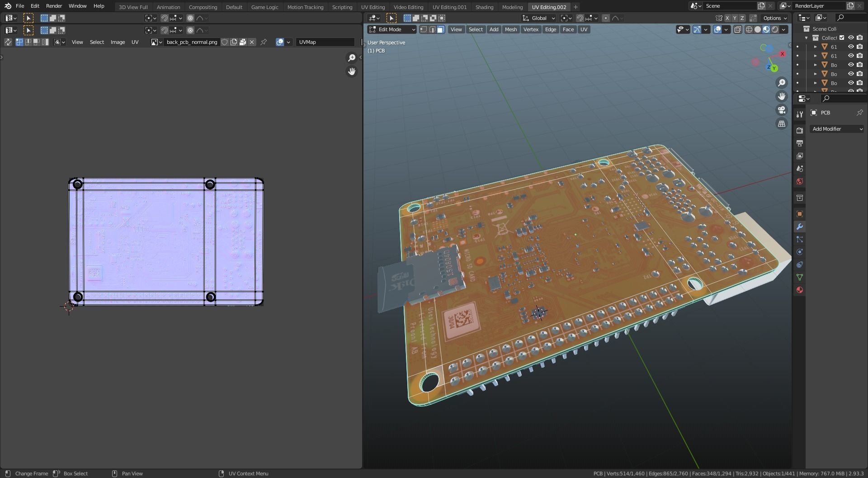Click the Blender logo menu icon
This screenshot has width=868, height=478.
pyautogui.click(x=8, y=6)
